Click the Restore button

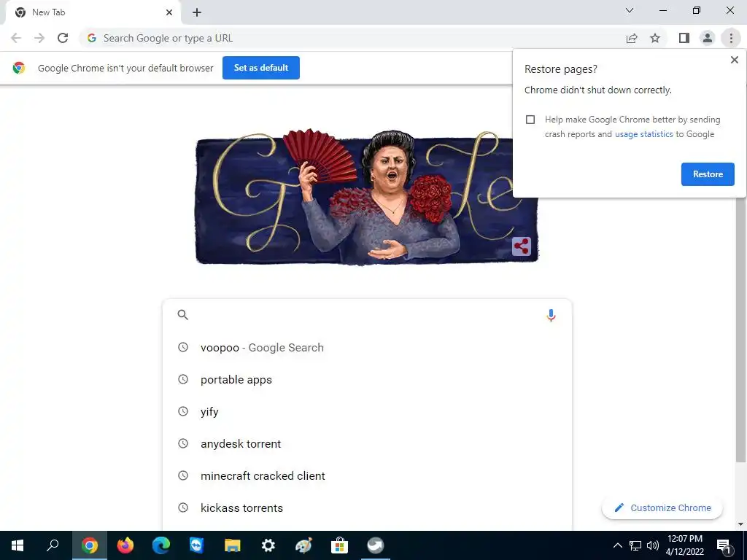(708, 174)
